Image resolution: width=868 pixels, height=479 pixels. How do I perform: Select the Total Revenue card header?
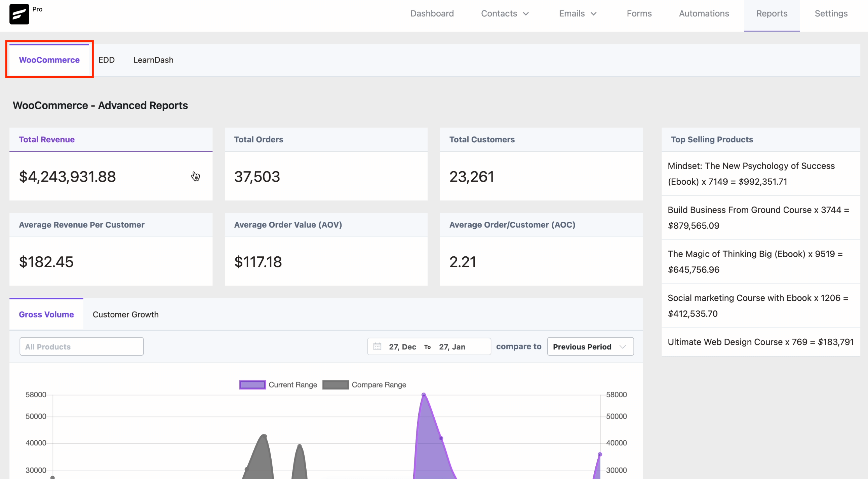[111, 140]
